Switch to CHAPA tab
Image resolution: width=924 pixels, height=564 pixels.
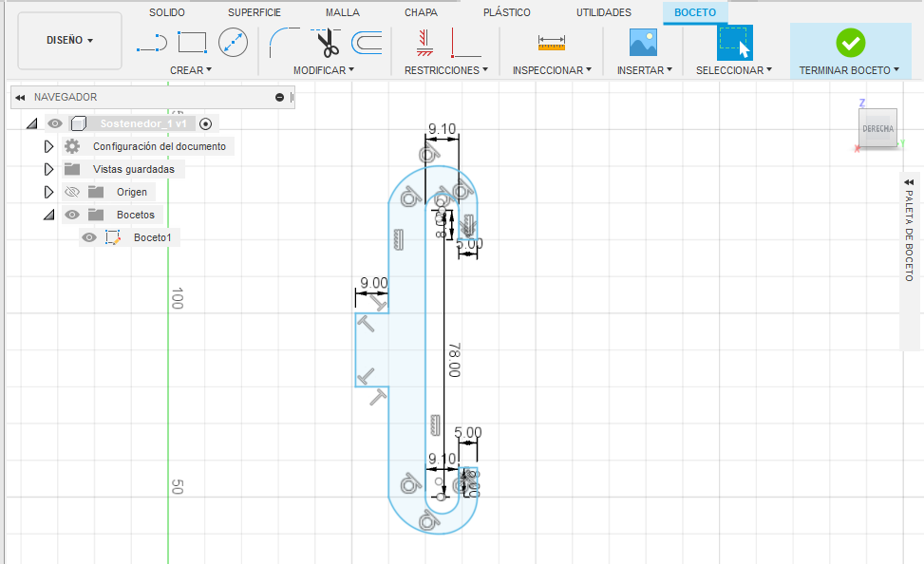tap(421, 12)
